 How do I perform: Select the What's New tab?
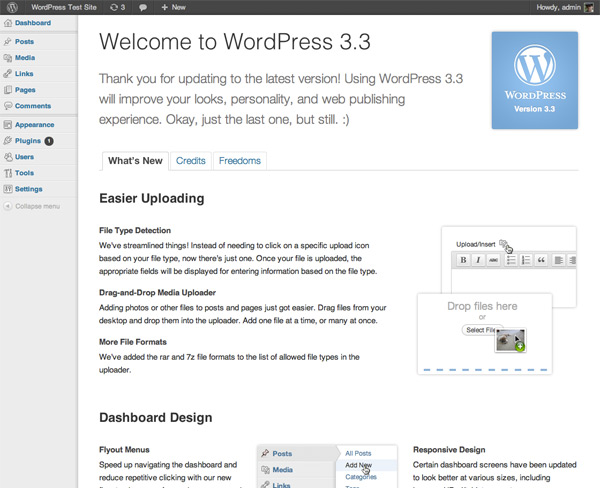(x=135, y=161)
